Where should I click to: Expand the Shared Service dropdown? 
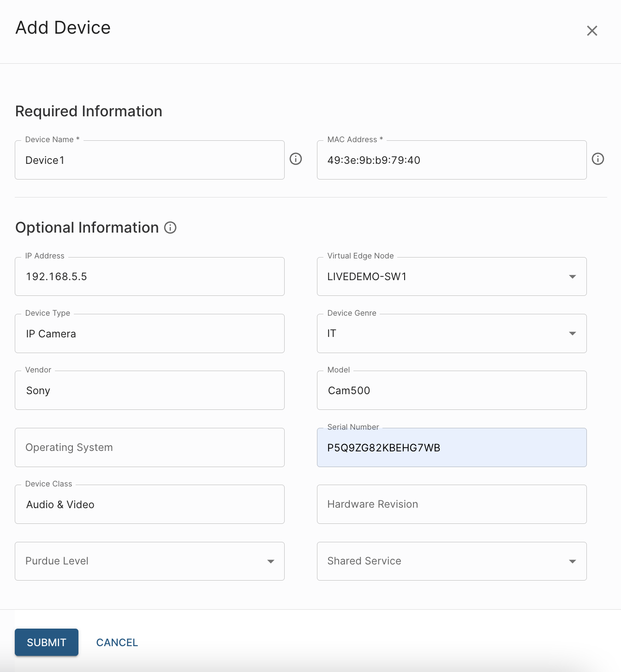[451, 561]
